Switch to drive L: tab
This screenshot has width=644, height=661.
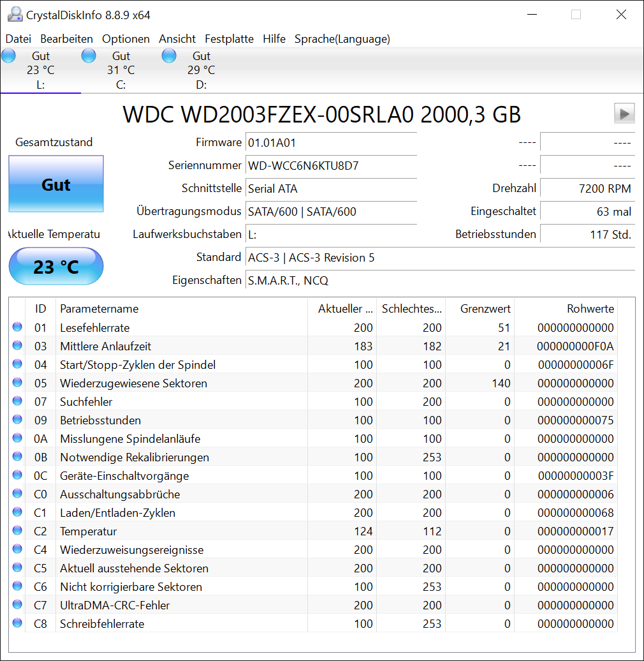point(40,70)
